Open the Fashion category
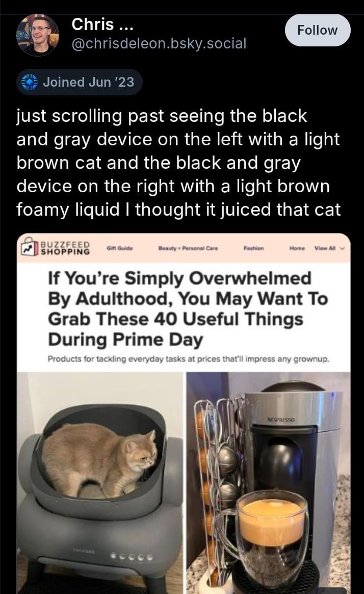This screenshot has width=364, height=594. click(254, 248)
